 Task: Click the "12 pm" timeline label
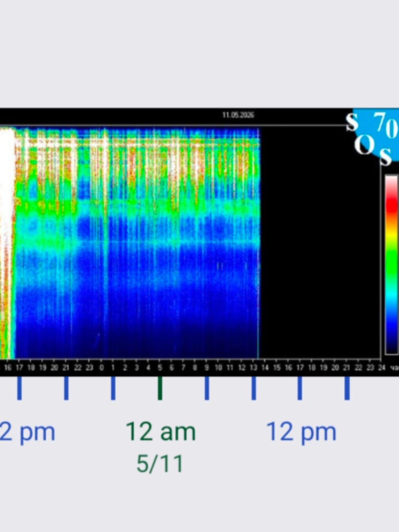301,432
